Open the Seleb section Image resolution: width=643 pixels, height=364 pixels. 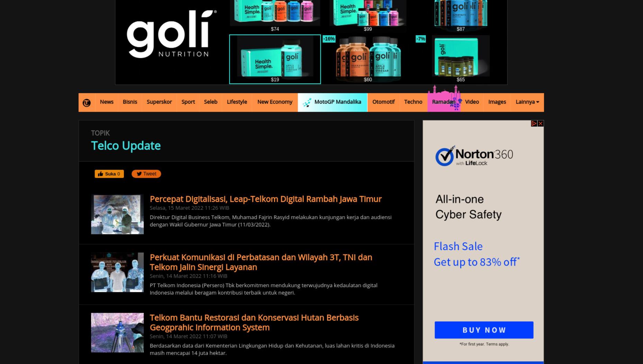pyautogui.click(x=211, y=102)
